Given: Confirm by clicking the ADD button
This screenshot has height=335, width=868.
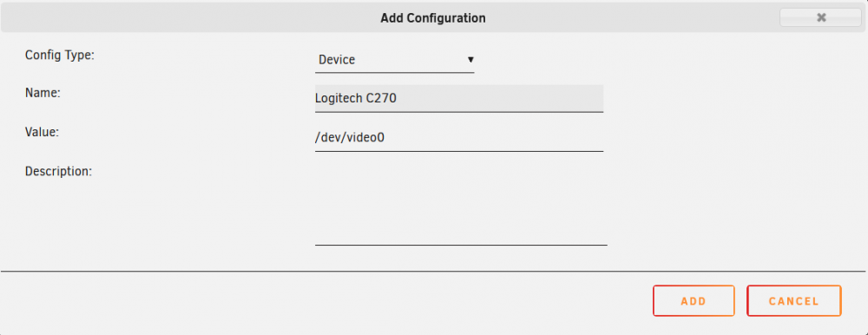Looking at the screenshot, I should coord(694,300).
